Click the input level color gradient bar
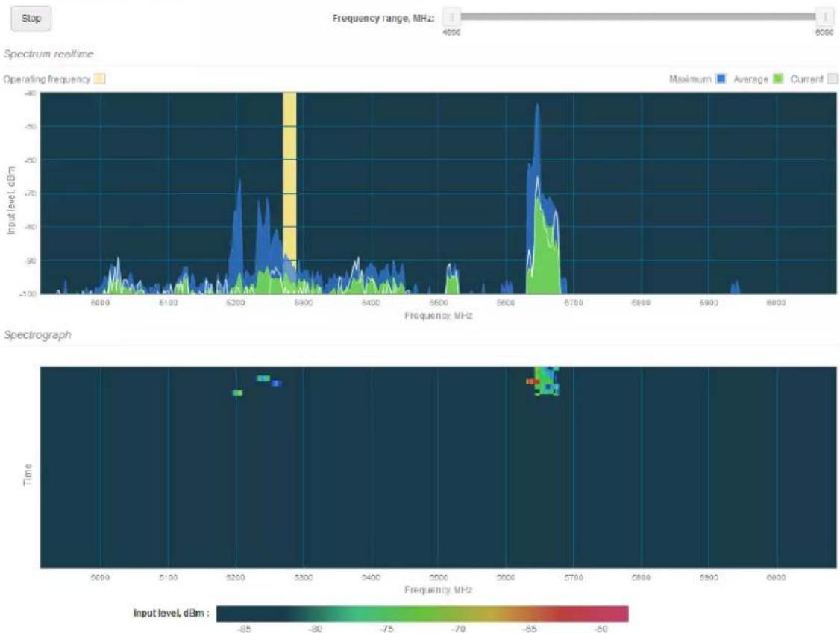 [x=422, y=614]
